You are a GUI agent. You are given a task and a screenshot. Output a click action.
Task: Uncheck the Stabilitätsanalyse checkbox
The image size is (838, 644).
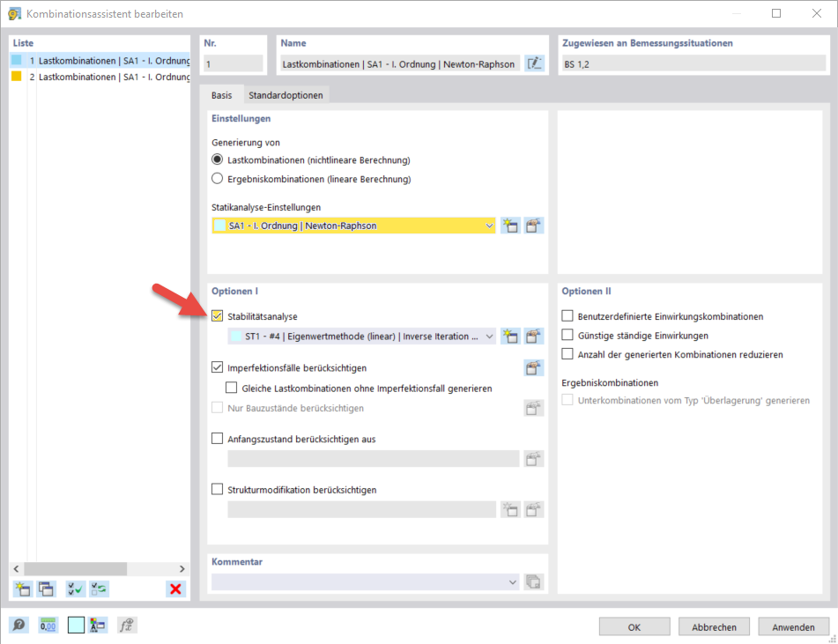tap(217, 316)
